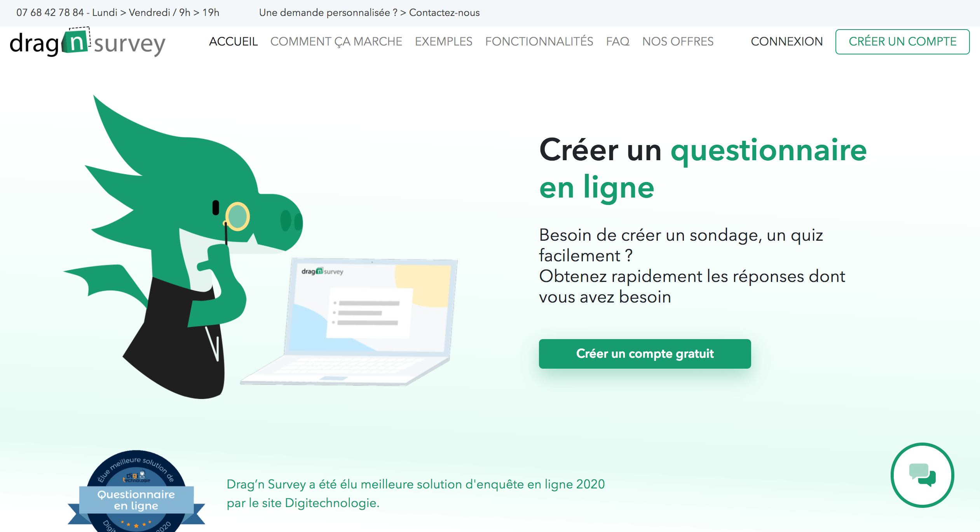Open Comment ça marche page
The width and height of the screenshot is (980, 532).
tap(336, 41)
